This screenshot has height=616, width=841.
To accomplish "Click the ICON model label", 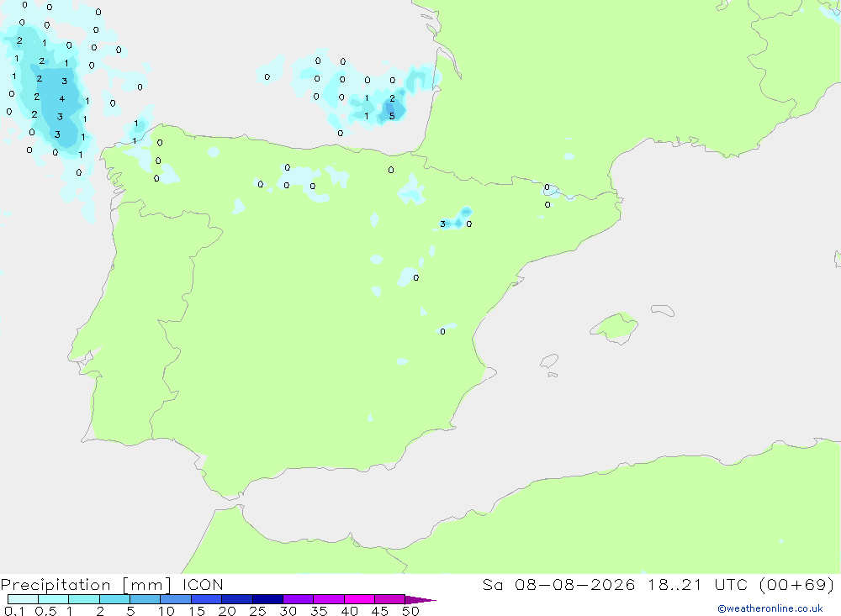I will click(203, 584).
